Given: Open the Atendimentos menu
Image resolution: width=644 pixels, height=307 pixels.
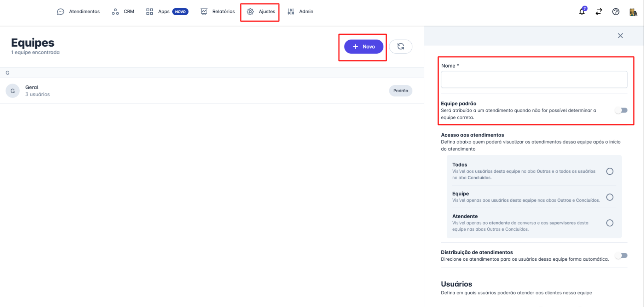Looking at the screenshot, I should coord(79,12).
